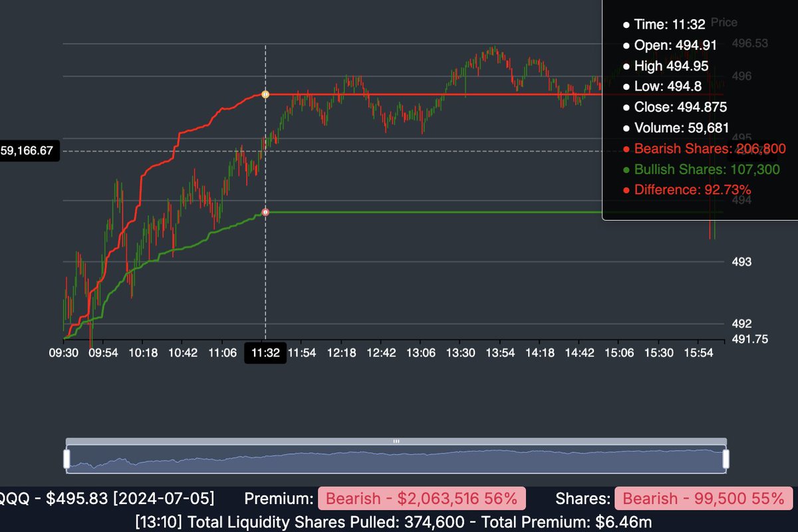Click the 13:54 time axis label
798x532 pixels.
501,353
